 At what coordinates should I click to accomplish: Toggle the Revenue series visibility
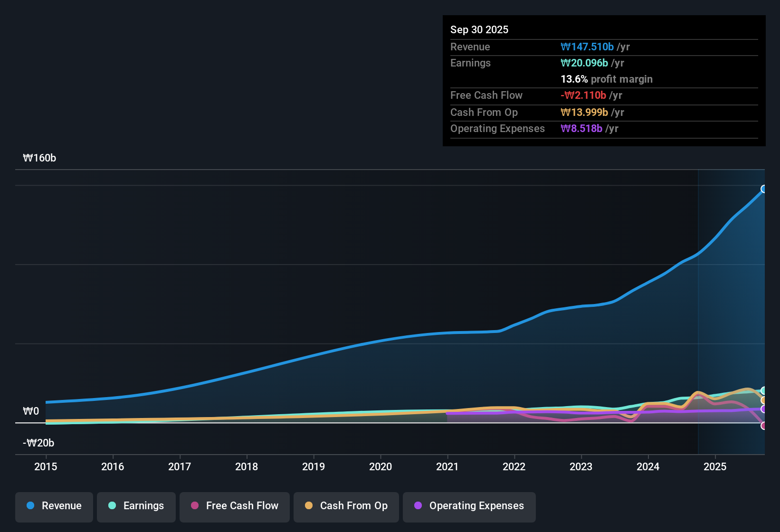point(54,506)
